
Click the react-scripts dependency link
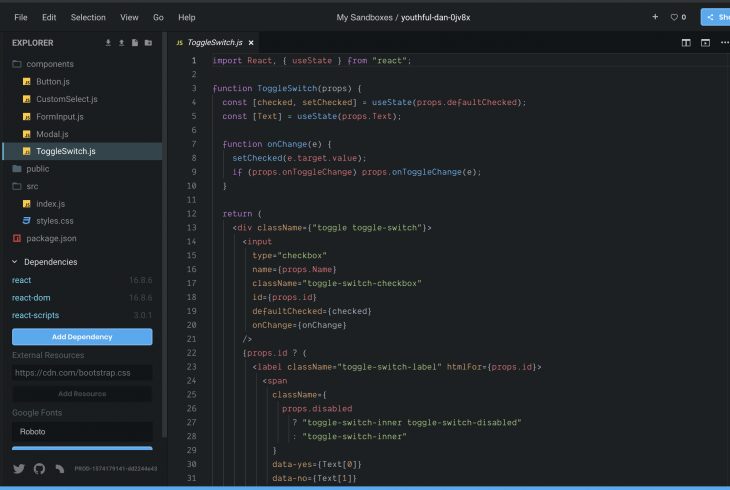point(35,315)
